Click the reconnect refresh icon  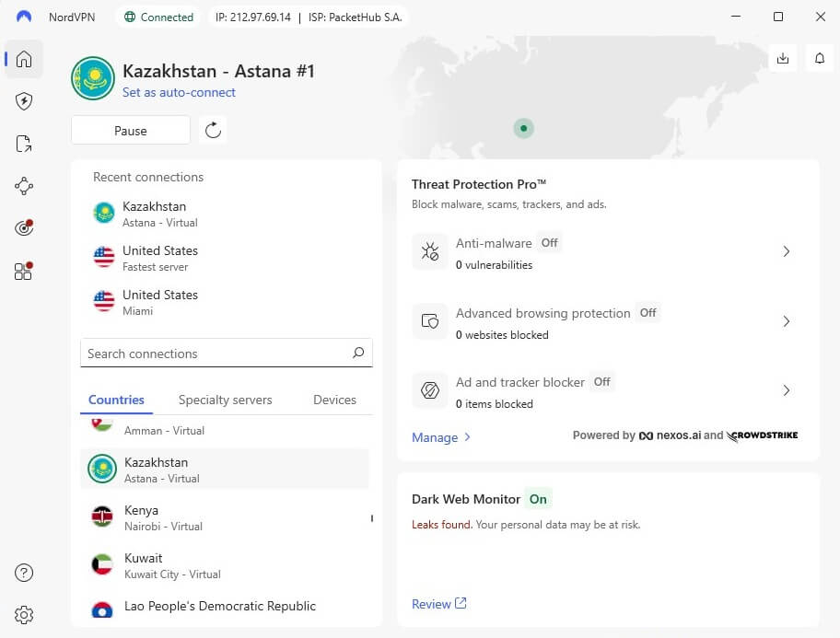coord(213,130)
